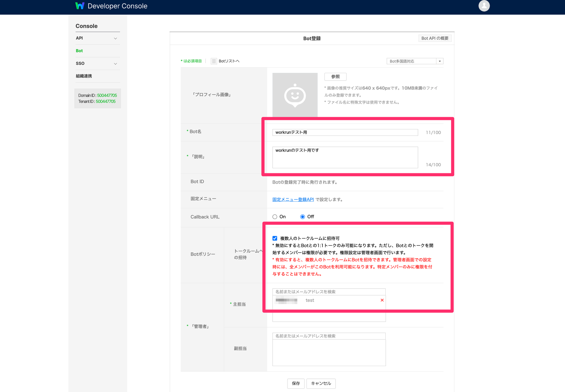565x392 pixels.
Task: Select the Callback URL Off radio button
Action: (x=303, y=217)
